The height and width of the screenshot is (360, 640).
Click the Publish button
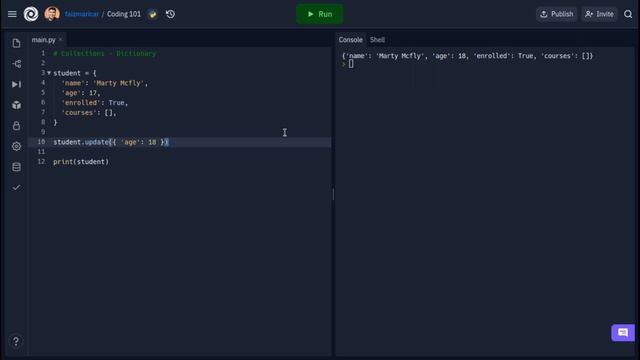click(x=557, y=14)
